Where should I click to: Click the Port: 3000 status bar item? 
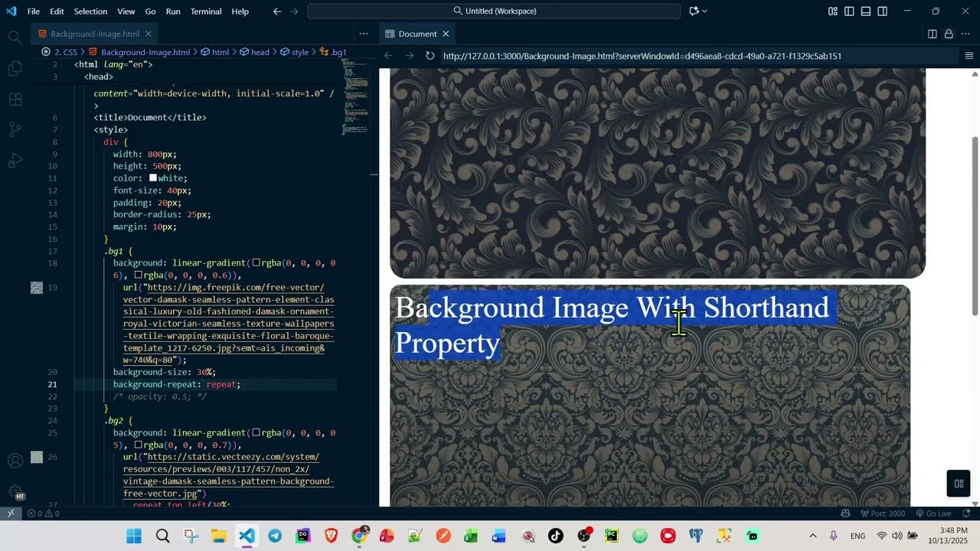pyautogui.click(x=882, y=514)
